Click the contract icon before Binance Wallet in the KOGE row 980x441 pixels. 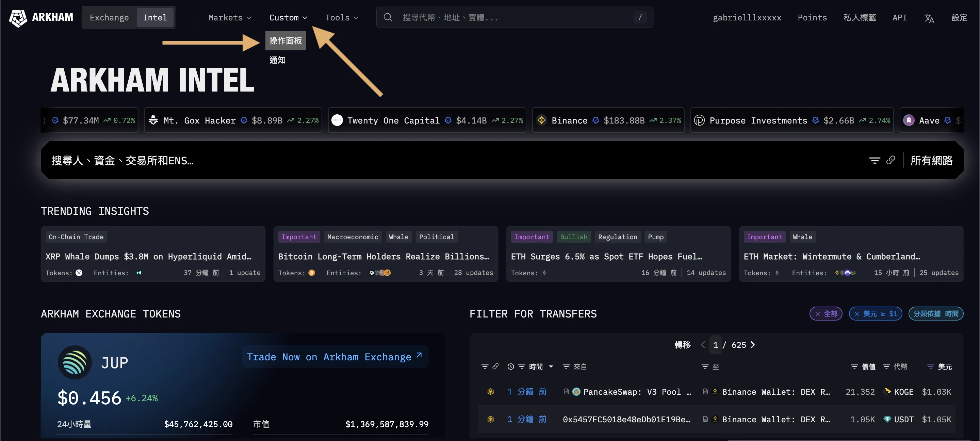(705, 392)
